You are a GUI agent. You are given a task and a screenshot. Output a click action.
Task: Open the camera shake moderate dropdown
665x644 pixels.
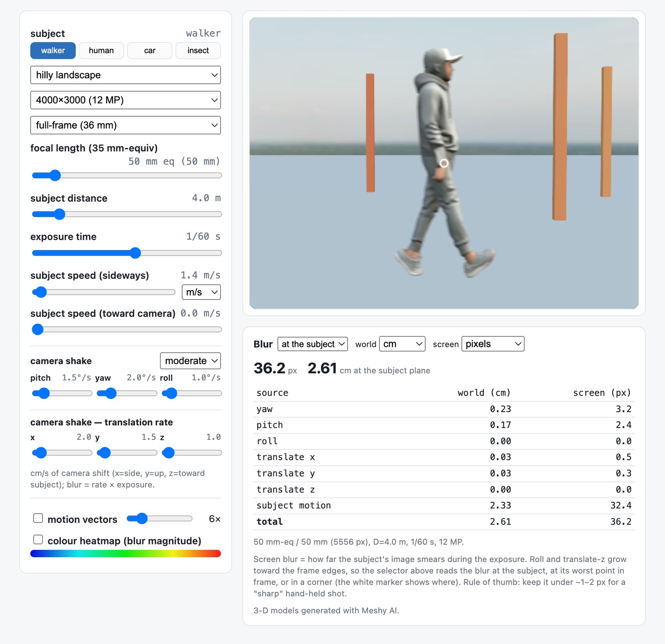coord(191,361)
